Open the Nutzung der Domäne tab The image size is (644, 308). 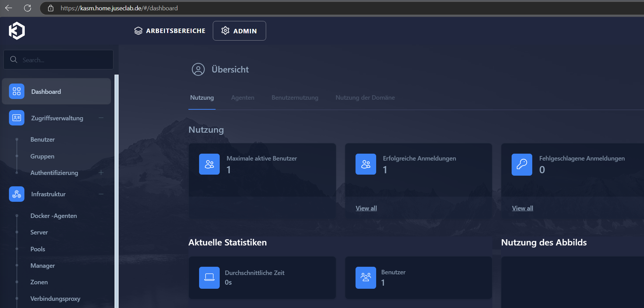pos(365,98)
